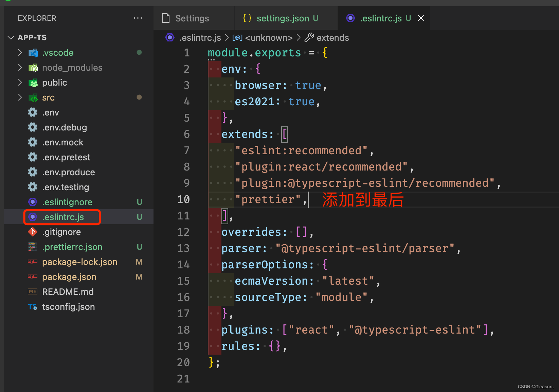Open the README.md file
The width and height of the screenshot is (559, 392).
point(79,292)
